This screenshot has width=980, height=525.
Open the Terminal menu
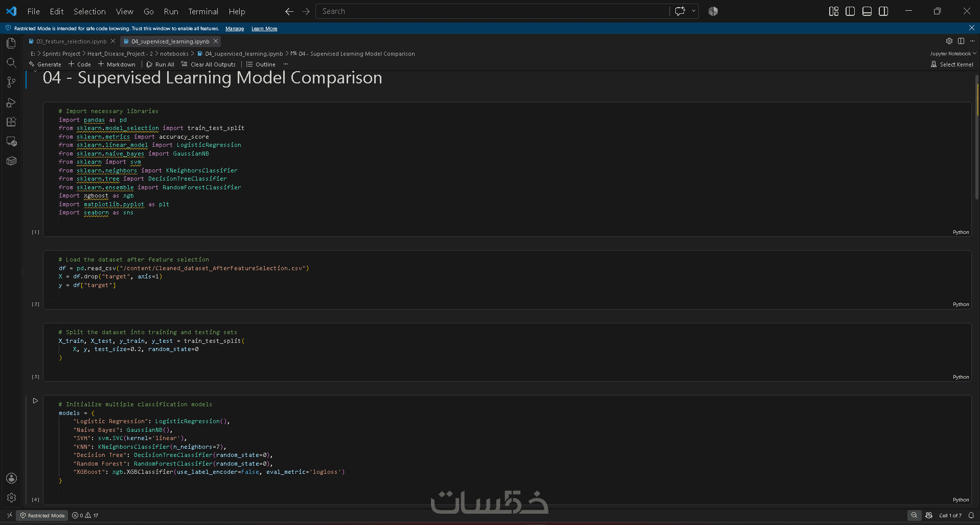203,11
